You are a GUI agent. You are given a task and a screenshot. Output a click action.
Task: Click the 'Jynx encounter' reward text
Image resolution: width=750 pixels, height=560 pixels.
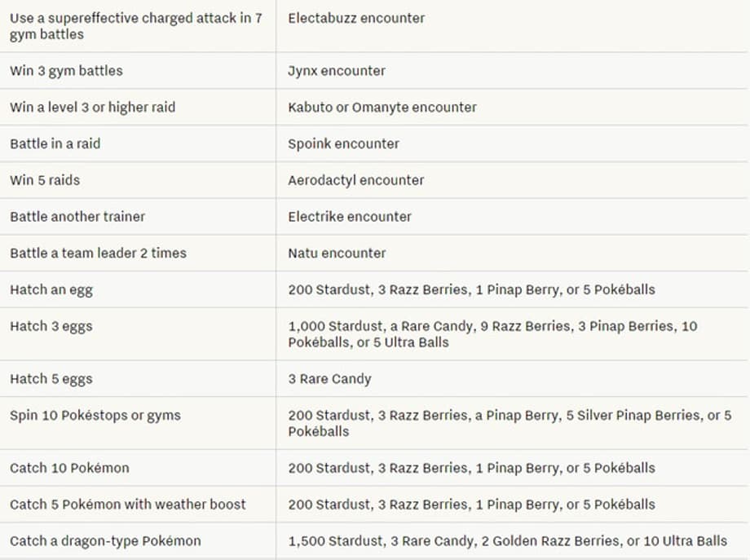(337, 71)
